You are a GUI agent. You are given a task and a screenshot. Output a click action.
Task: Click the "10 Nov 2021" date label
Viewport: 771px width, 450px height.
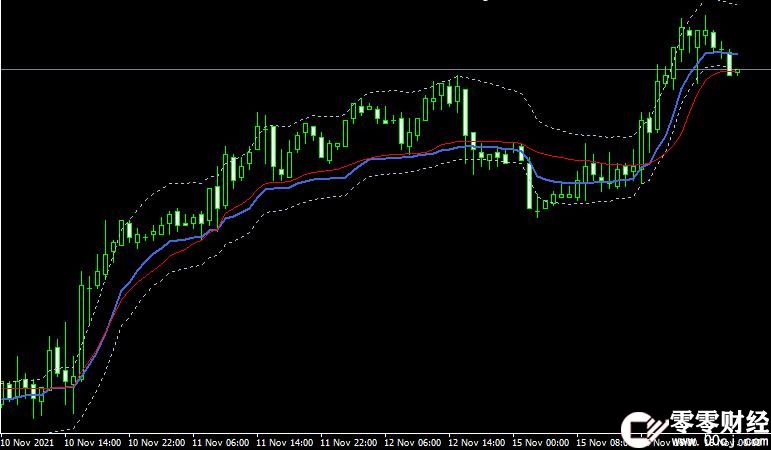(x=27, y=443)
